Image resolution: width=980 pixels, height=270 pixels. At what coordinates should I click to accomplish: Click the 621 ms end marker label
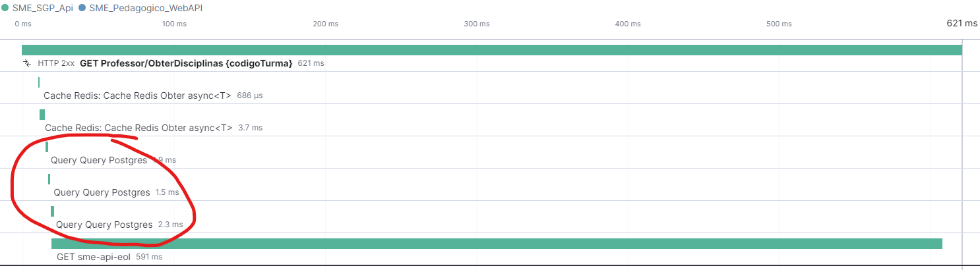tap(962, 23)
